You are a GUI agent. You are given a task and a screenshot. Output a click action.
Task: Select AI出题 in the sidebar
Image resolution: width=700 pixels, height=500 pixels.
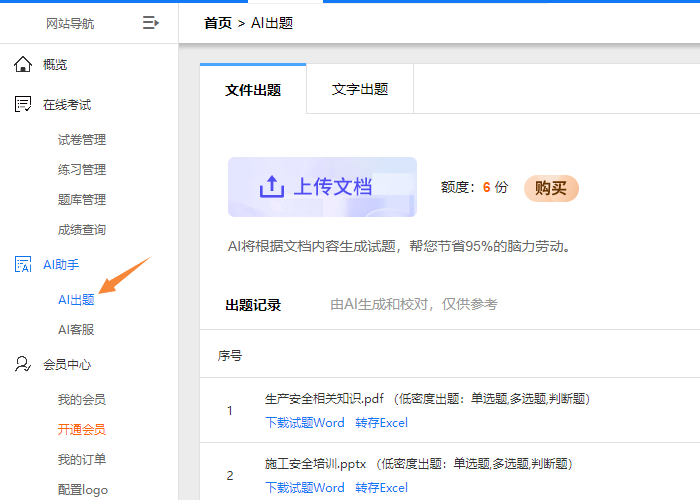tap(76, 300)
